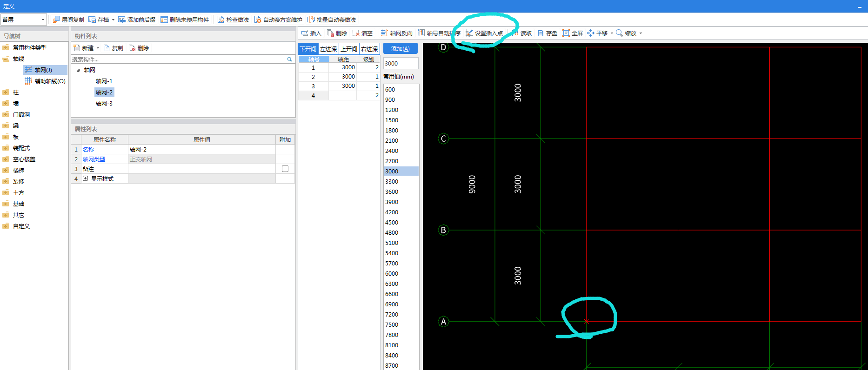Expand the 自定义 category
This screenshot has height=370, width=868.
click(6, 226)
